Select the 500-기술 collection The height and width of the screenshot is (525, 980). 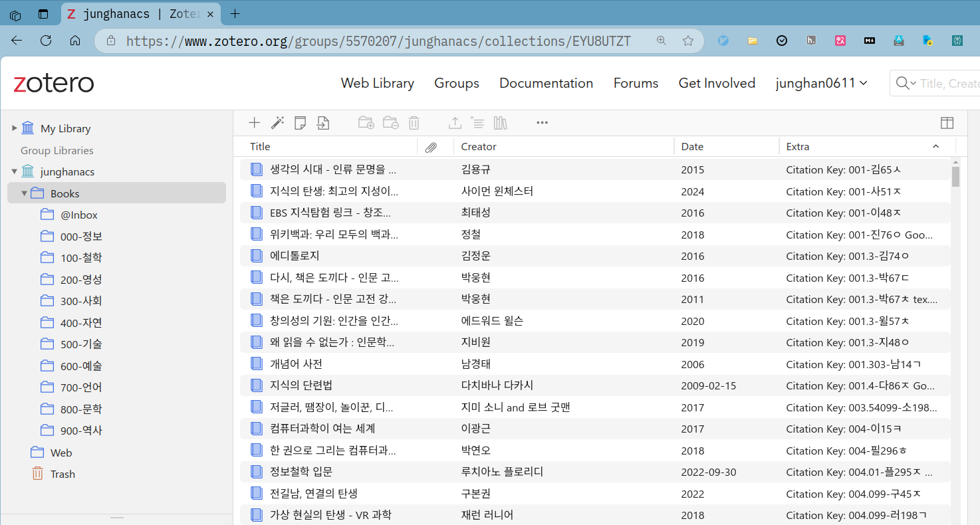(x=81, y=344)
